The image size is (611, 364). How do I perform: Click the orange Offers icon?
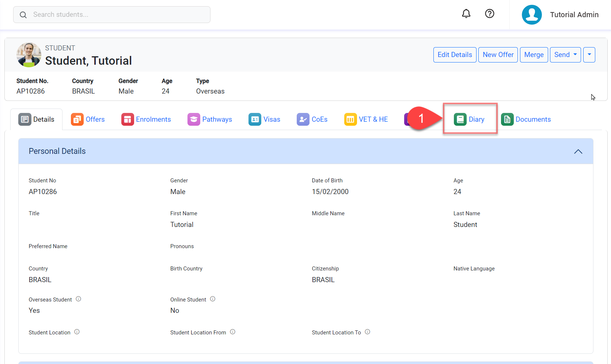(77, 120)
